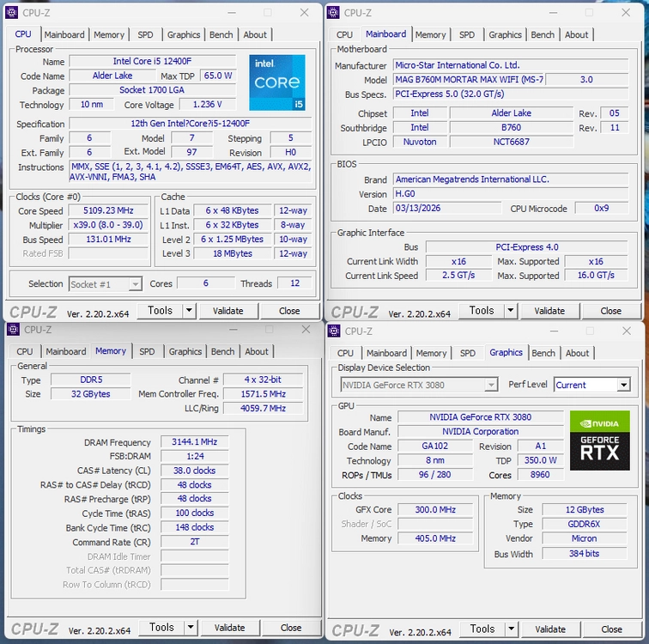Image resolution: width=649 pixels, height=644 pixels.
Task: Open the Perf Level Current dropdown
Action: point(591,385)
